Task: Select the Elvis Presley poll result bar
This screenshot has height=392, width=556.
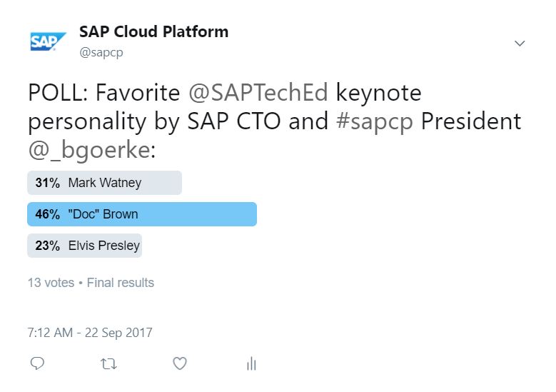Action: [x=85, y=246]
